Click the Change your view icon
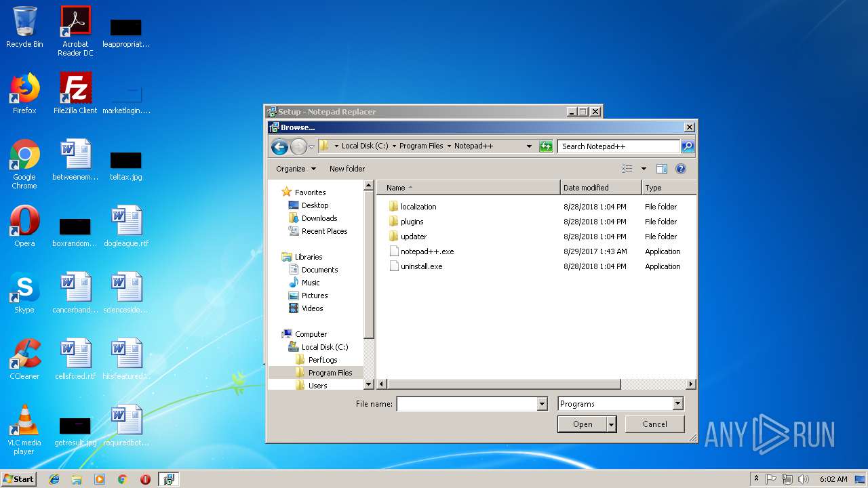Image resolution: width=868 pixels, height=488 pixels. pos(627,169)
